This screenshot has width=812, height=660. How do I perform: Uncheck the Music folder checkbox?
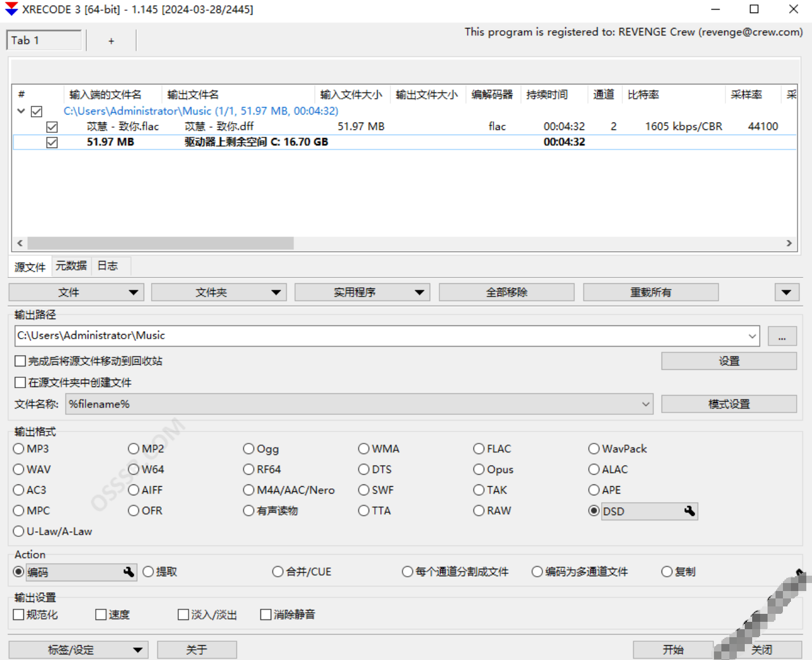[36, 112]
